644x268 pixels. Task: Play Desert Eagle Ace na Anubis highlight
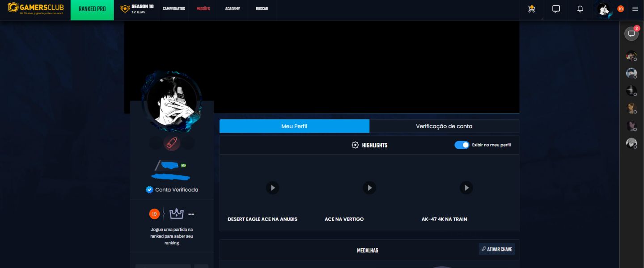tap(273, 188)
